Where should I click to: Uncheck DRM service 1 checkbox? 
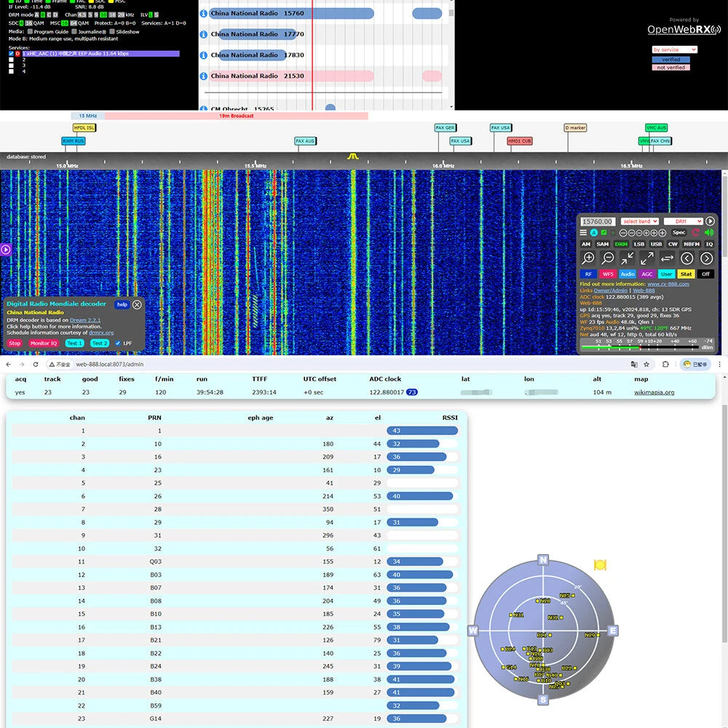11,53
